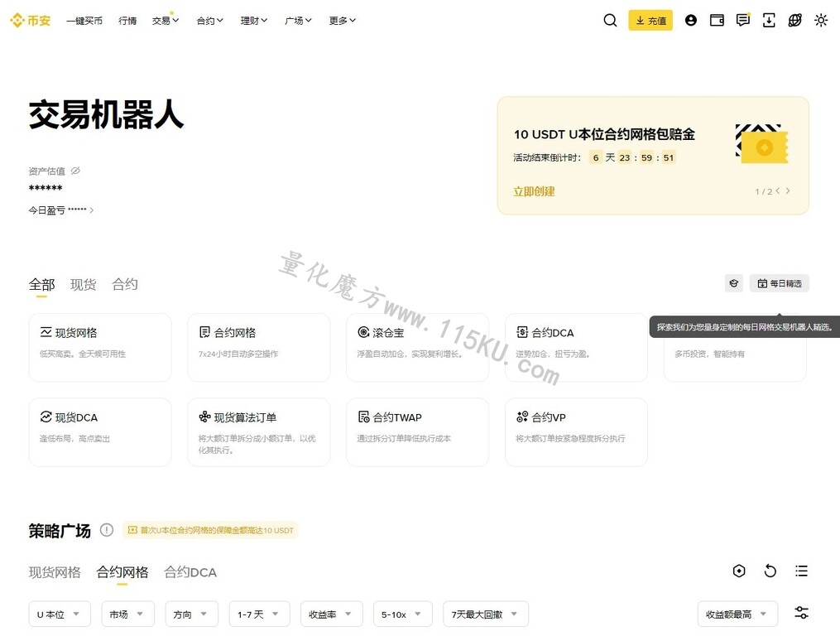Refresh the strategy list with reload icon

click(770, 571)
